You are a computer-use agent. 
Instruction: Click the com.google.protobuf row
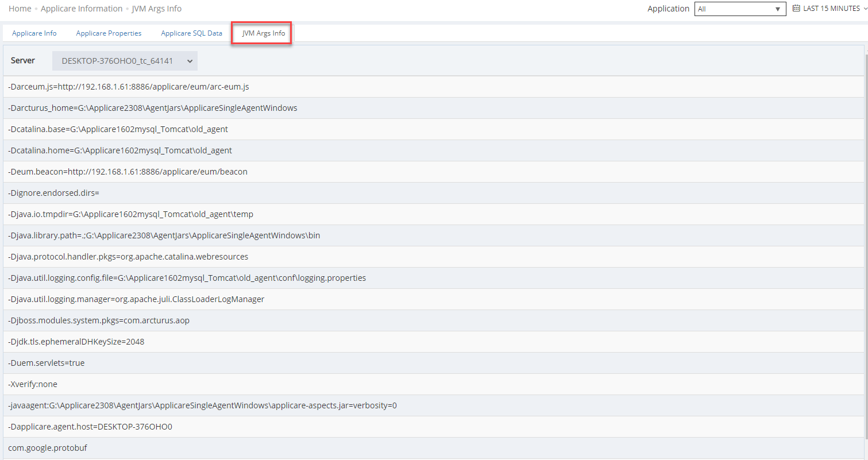(x=48, y=448)
